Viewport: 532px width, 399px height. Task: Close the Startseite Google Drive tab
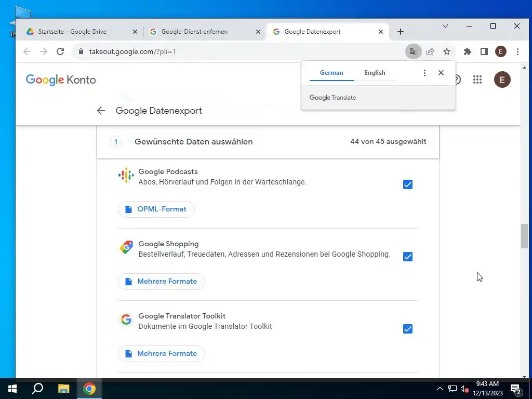tap(135, 32)
